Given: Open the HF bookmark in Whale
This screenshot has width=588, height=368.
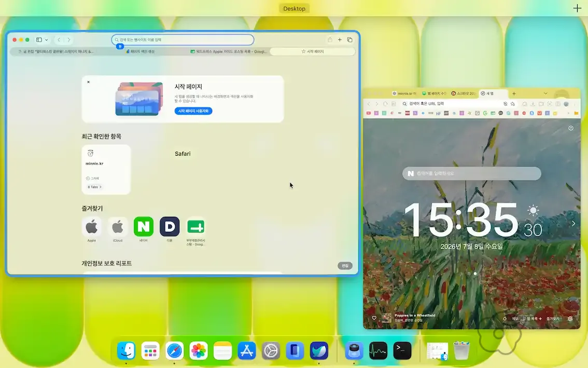Looking at the screenshot, I should pyautogui.click(x=438, y=113).
